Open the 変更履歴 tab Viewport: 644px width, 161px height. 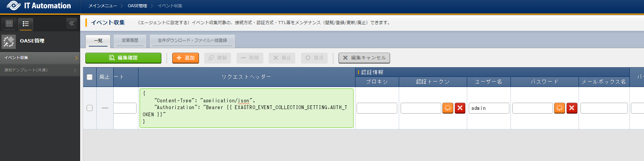130,41
